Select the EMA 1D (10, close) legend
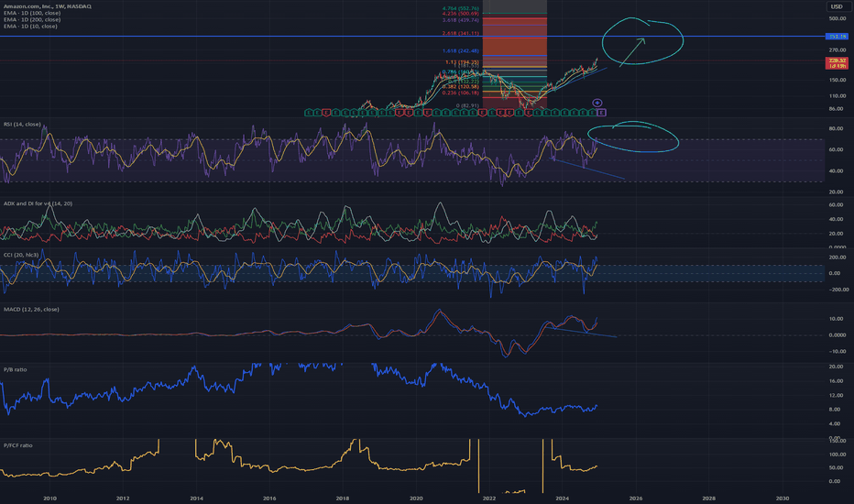This screenshot has height=504, width=854. tap(30, 27)
